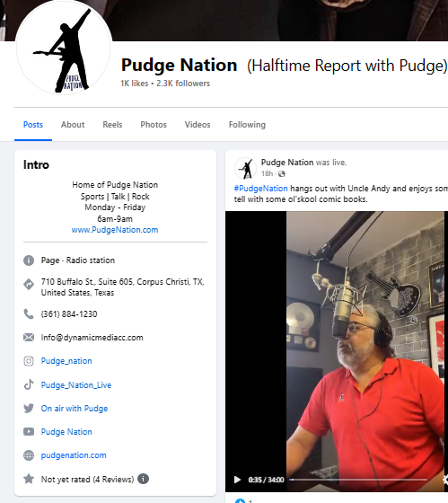This screenshot has width=448, height=503.
Task: Go to the Reels tab
Action: click(112, 125)
